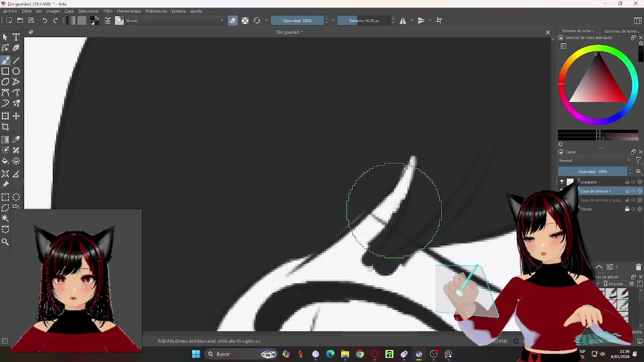The width and height of the screenshot is (644, 362).
Task: Adjust brush Tamaño size slider
Action: [x=364, y=21]
